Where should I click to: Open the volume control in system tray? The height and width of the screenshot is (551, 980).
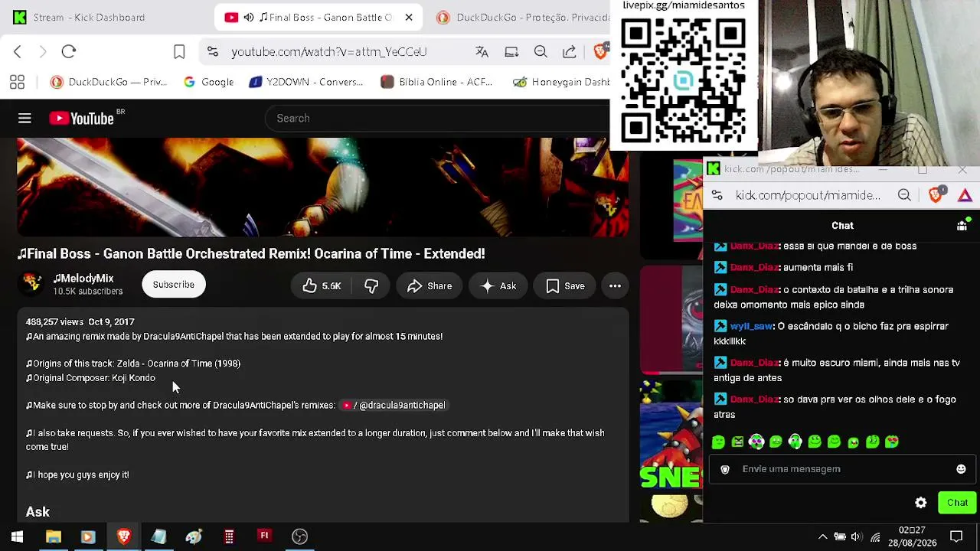click(x=856, y=537)
